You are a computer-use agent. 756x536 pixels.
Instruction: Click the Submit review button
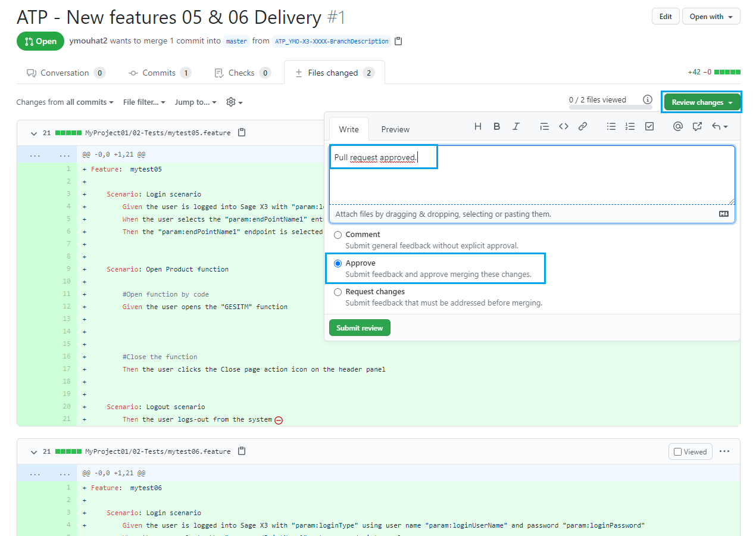coord(360,328)
